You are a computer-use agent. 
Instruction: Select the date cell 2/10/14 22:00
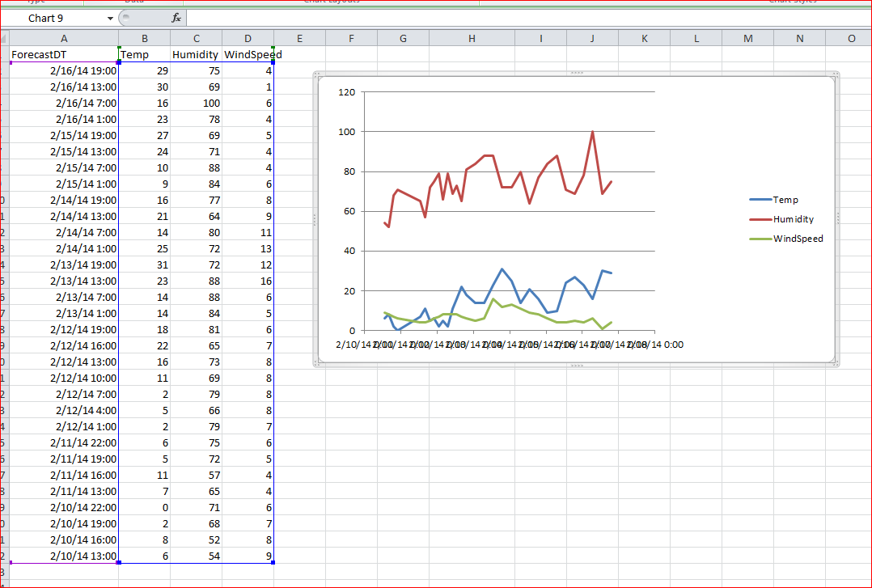[64, 507]
